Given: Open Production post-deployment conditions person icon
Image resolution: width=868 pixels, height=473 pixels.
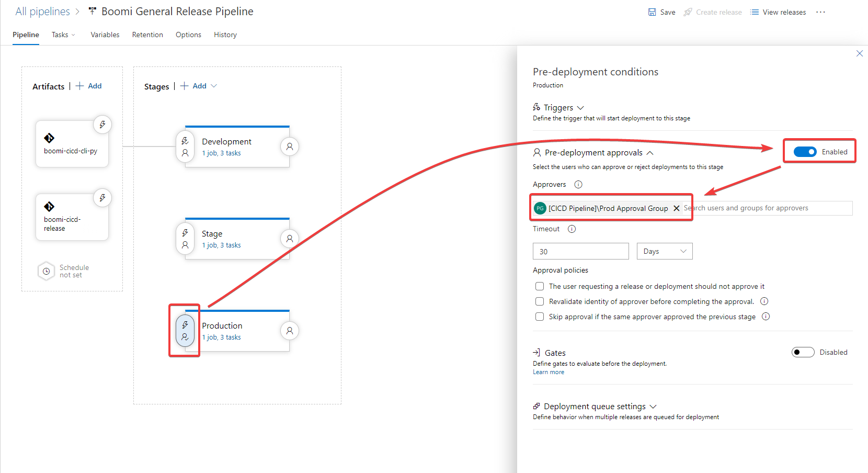Looking at the screenshot, I should 290,331.
